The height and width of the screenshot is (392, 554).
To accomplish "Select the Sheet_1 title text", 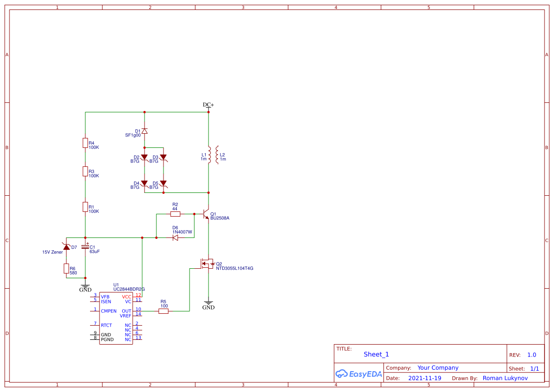I will [x=376, y=354].
